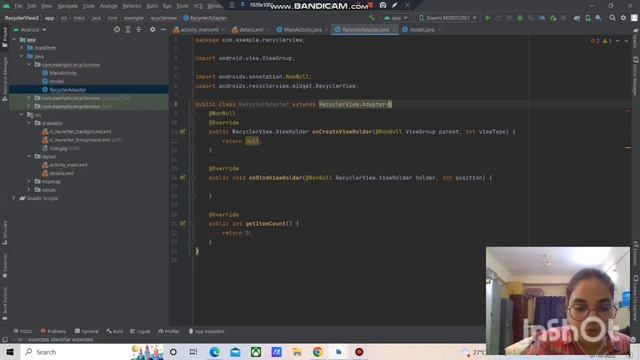The image size is (640, 360).
Task: Go to next highlighted error arrow
Action: 626,41
